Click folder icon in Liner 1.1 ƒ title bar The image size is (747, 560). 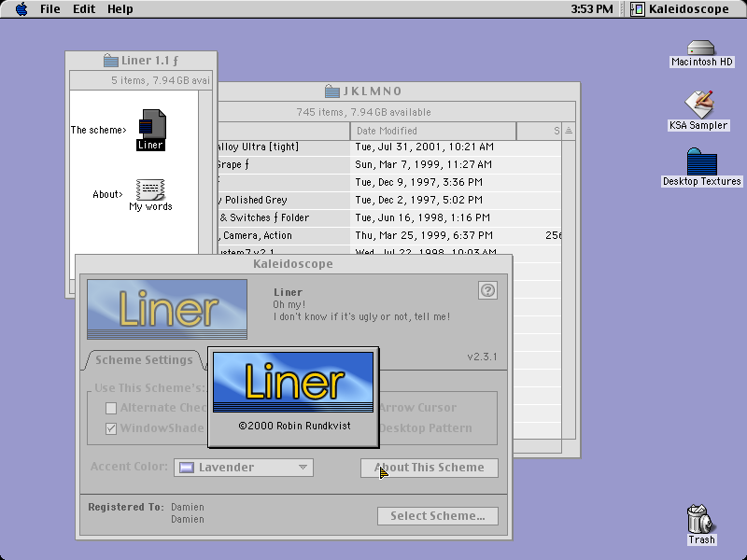click(110, 61)
